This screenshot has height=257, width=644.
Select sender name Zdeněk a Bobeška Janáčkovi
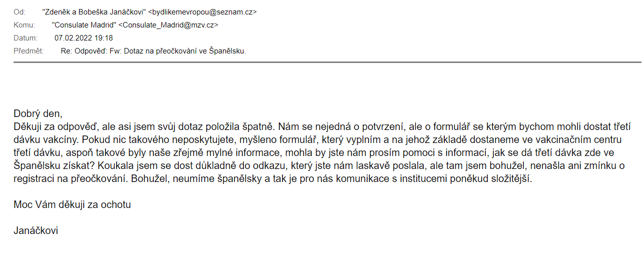click(95, 12)
